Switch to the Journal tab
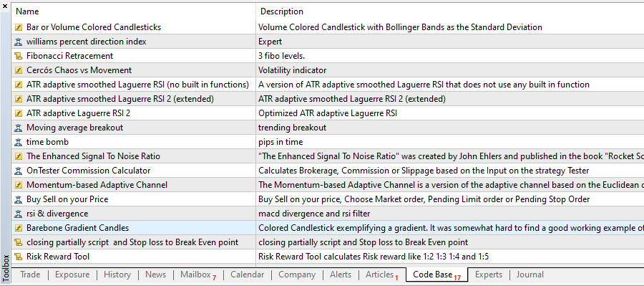 (x=530, y=275)
